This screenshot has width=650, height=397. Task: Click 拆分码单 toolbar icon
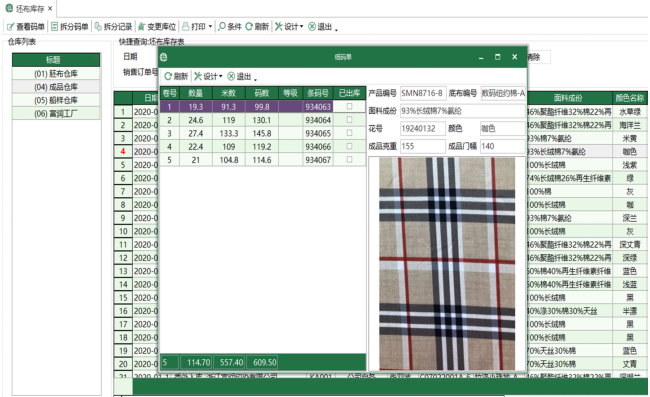(55, 27)
